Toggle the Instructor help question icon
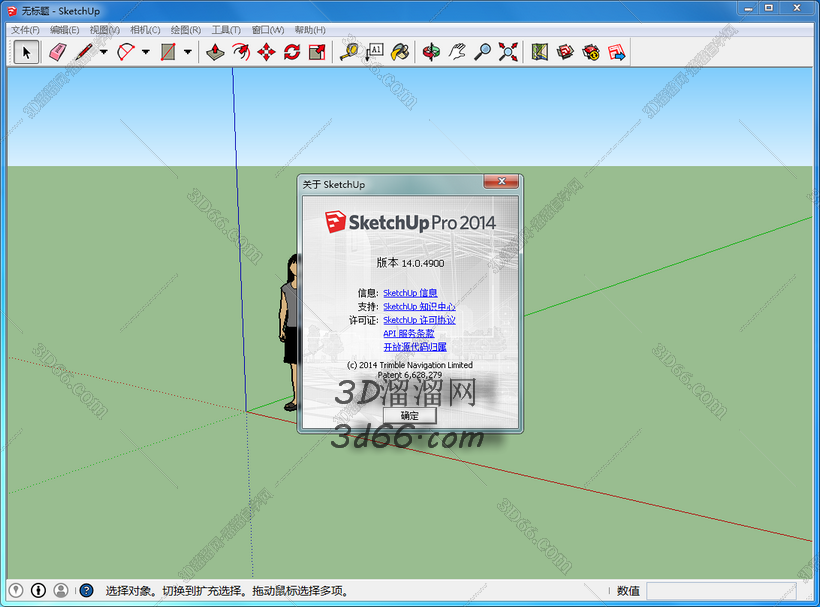The height and width of the screenshot is (607, 820). pyautogui.click(x=86, y=590)
